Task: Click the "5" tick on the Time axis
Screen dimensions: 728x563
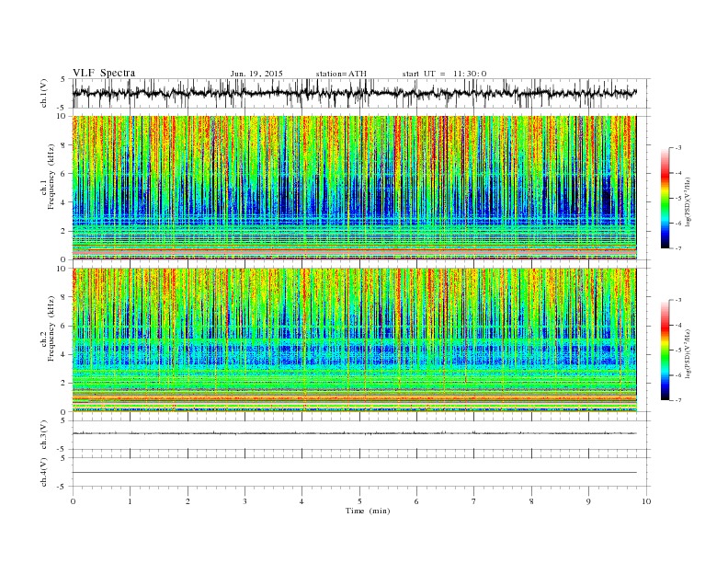Action: pyautogui.click(x=359, y=501)
